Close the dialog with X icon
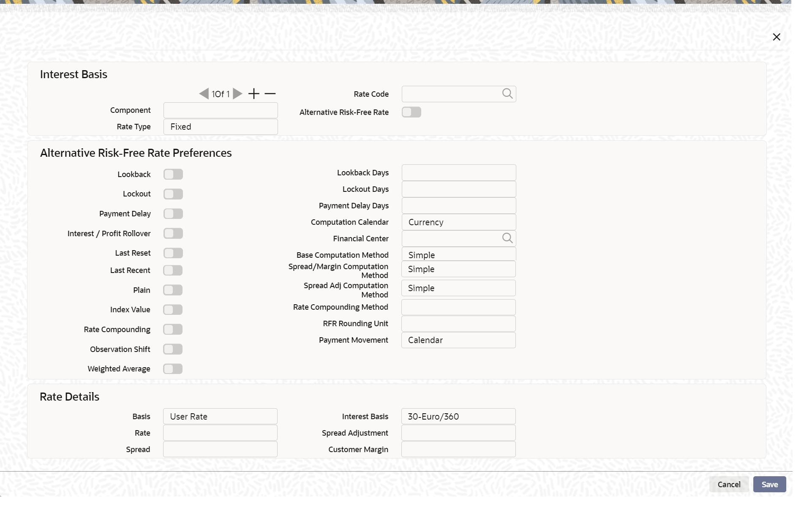The height and width of the screenshot is (532, 804). click(x=777, y=37)
